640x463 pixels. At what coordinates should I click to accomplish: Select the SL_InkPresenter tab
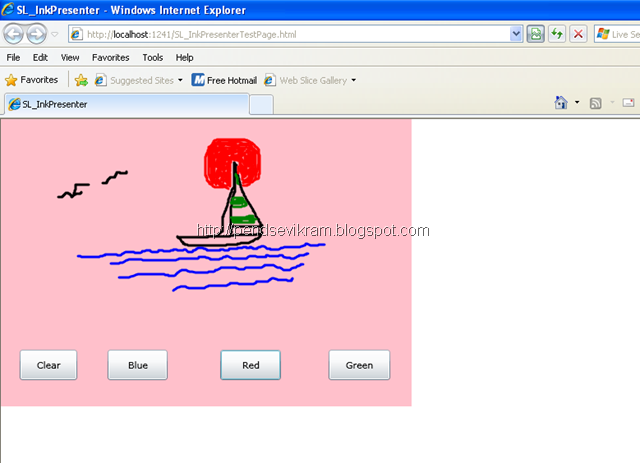tap(127, 104)
